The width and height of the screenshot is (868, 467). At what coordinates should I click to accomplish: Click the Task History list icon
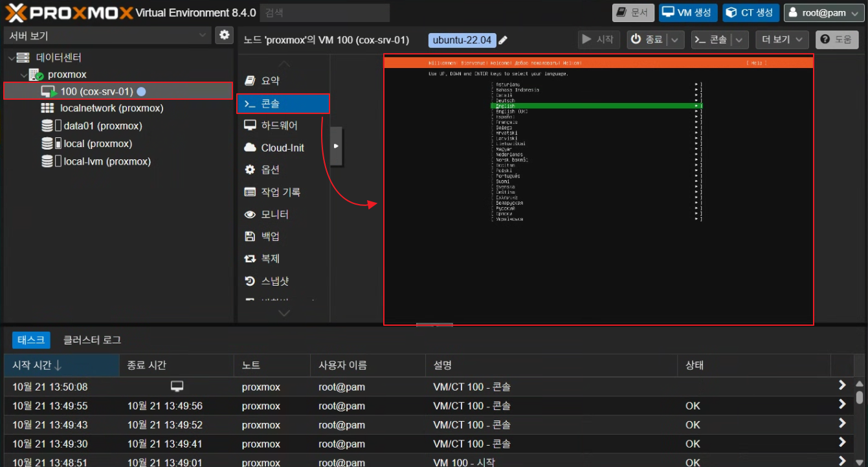point(250,192)
